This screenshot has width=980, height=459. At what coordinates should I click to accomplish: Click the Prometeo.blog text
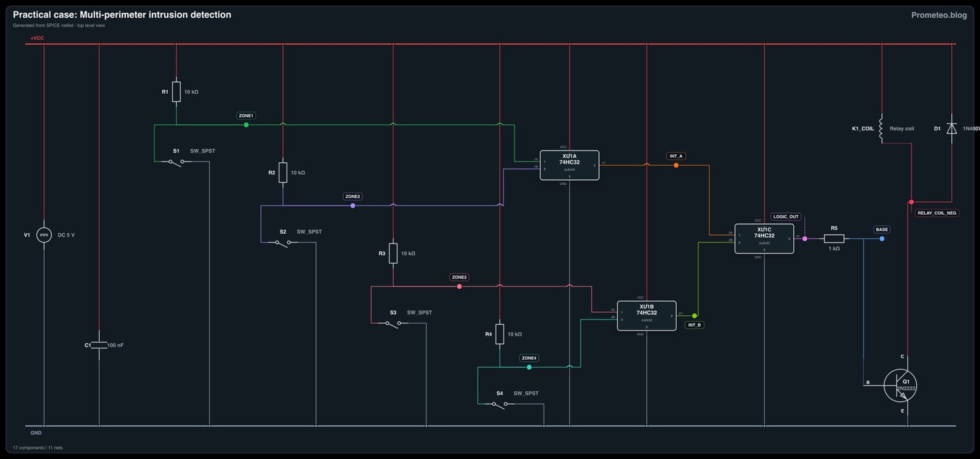coord(939,15)
